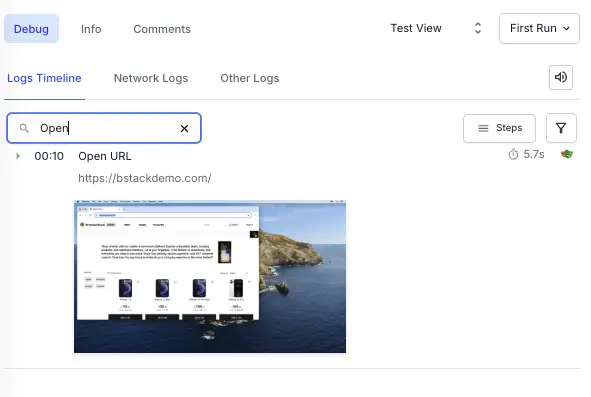Image resolution: width=591 pixels, height=397 pixels.
Task: Expand the Open URL step chevron
Action: (x=18, y=156)
